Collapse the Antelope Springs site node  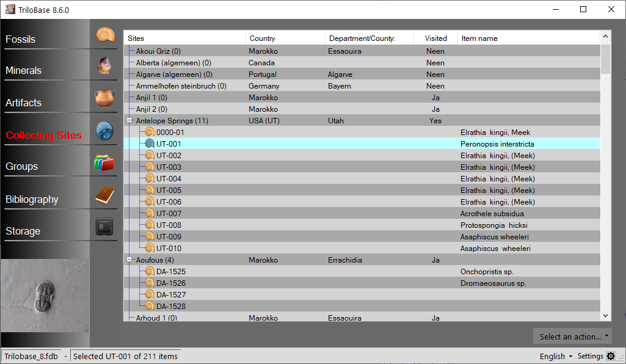click(x=129, y=120)
